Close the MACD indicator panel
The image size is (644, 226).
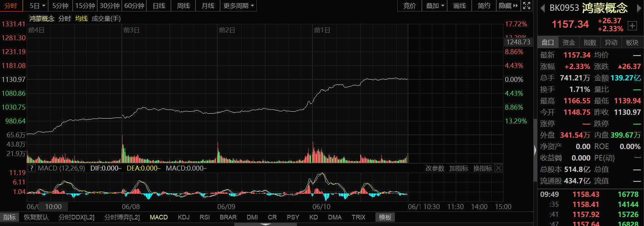point(498,168)
